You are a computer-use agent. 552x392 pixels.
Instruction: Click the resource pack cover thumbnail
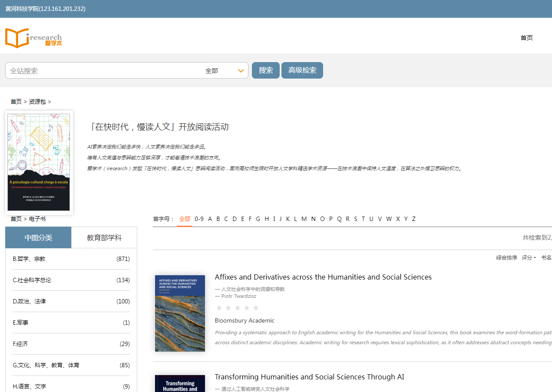point(39,162)
